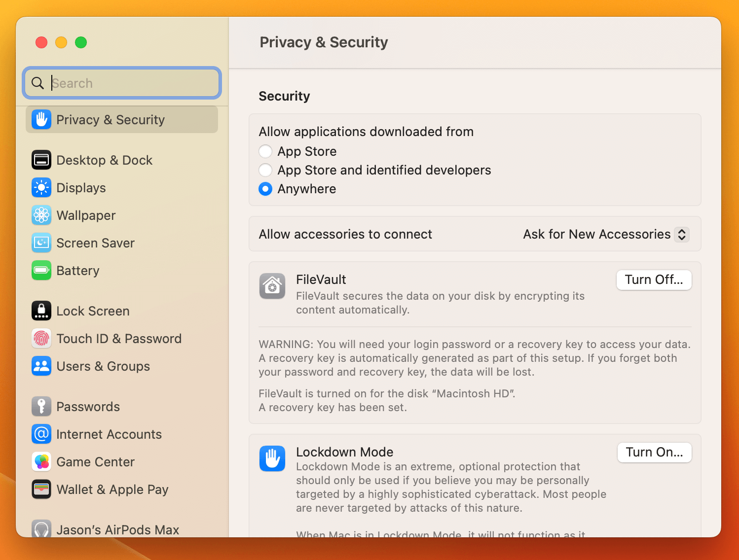Click Turn Off for FileVault
The height and width of the screenshot is (560, 739).
tap(654, 280)
